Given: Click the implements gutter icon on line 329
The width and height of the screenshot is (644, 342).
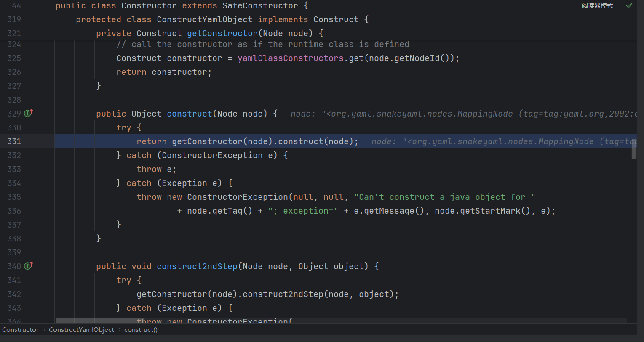Looking at the screenshot, I should 28,113.
